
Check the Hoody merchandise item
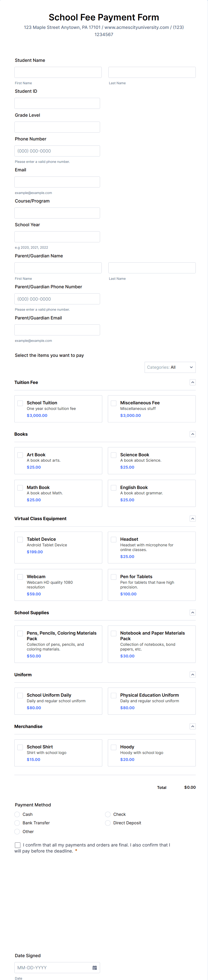[x=114, y=747]
